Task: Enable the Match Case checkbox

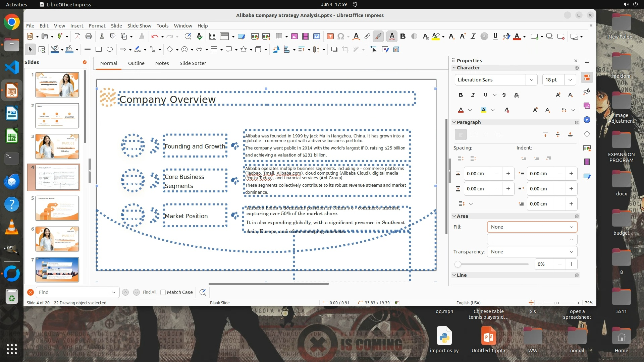Action: coord(163,292)
